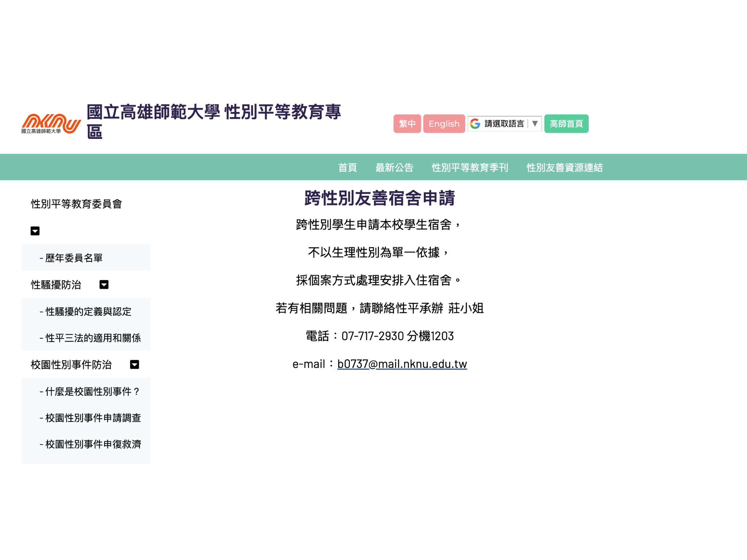Click the Google icon in language selector
Image resolution: width=747 pixels, height=560 pixels.
tap(475, 124)
